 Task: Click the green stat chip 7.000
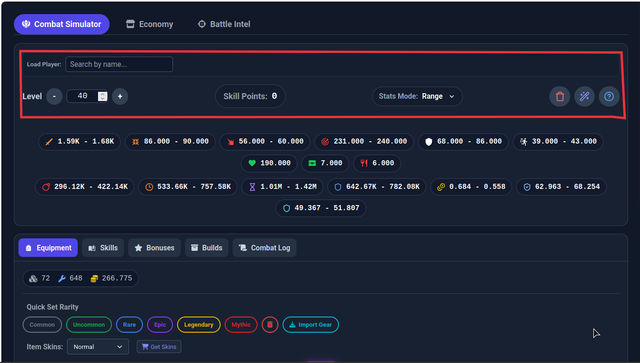tap(325, 163)
